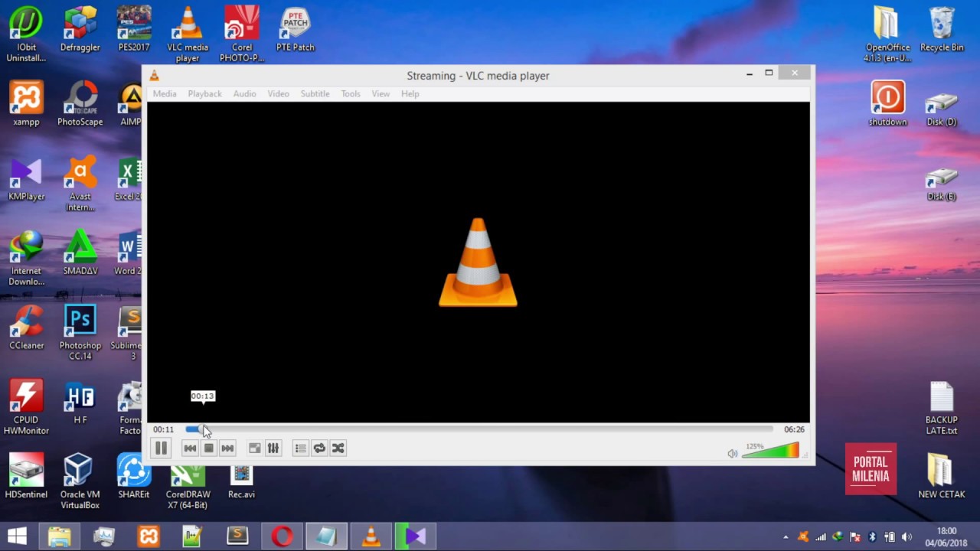This screenshot has width=980, height=551.
Task: Select Recycle Bin icon
Action: (x=942, y=31)
